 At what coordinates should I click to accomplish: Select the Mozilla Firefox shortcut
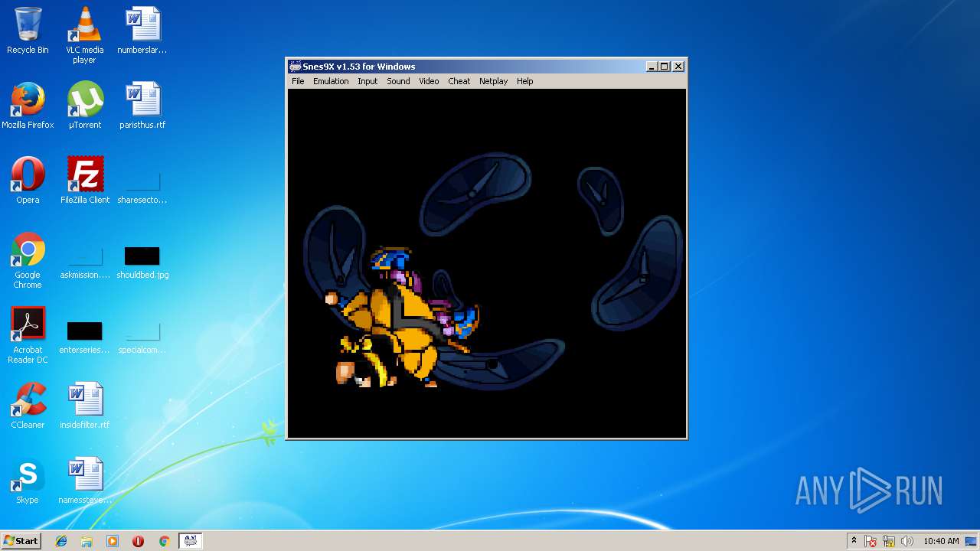pyautogui.click(x=28, y=106)
